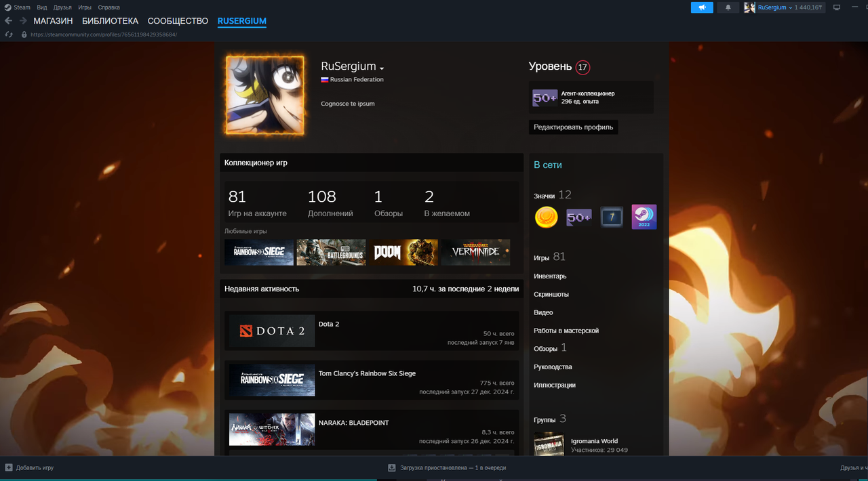This screenshot has width=868, height=481.
Task: Open the gold coin badge
Action: coord(546,217)
